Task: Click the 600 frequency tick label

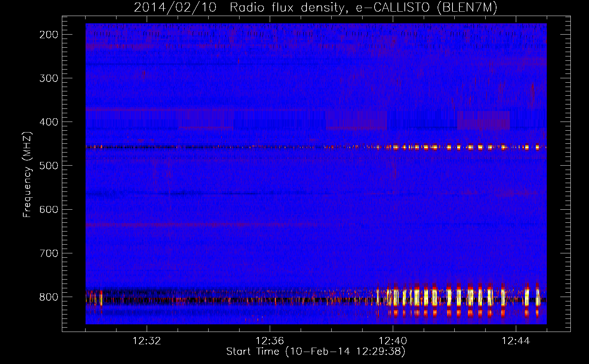Action: tap(49, 209)
